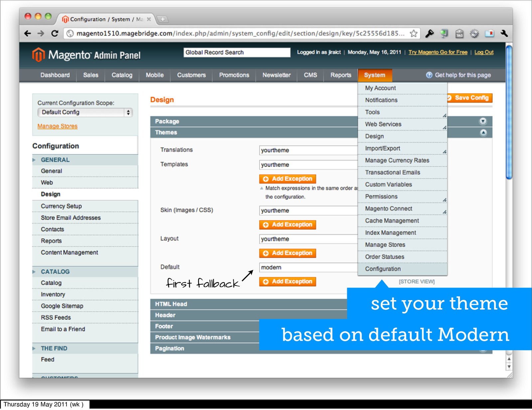Open Try Magento Go for Free link

pyautogui.click(x=438, y=52)
